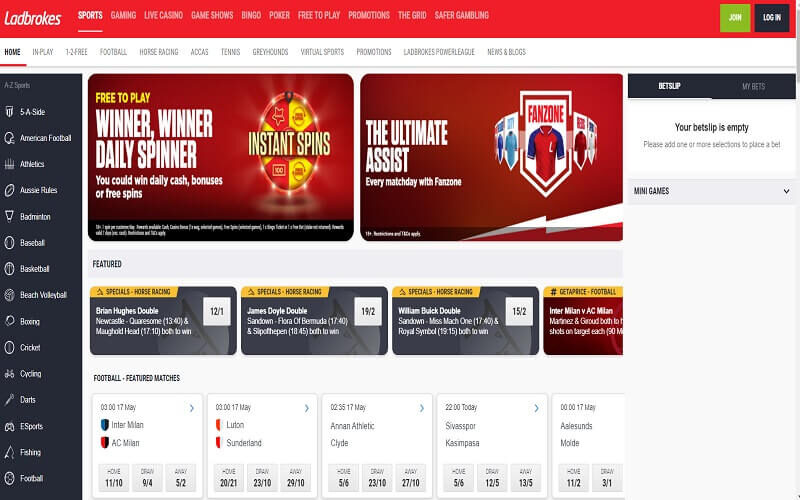
Task: Open Bingo in top menu
Action: 251,15
